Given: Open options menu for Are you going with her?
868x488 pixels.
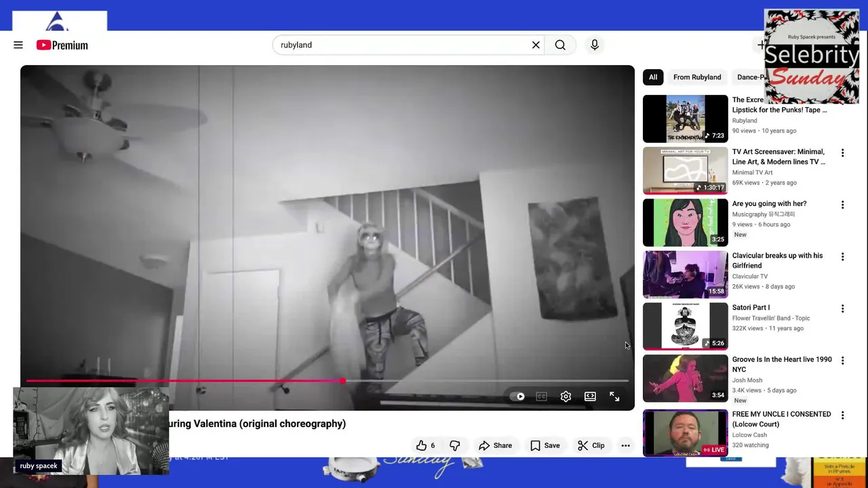Looking at the screenshot, I should pos(842,205).
